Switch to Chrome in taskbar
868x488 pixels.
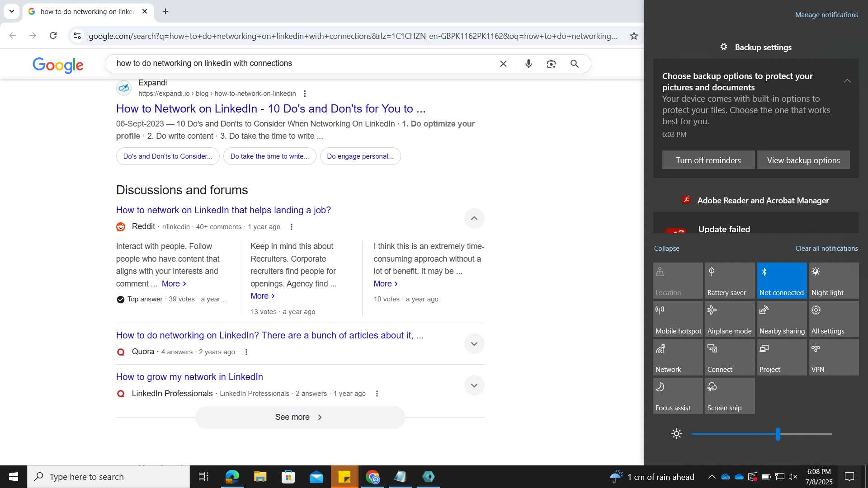tap(373, 477)
